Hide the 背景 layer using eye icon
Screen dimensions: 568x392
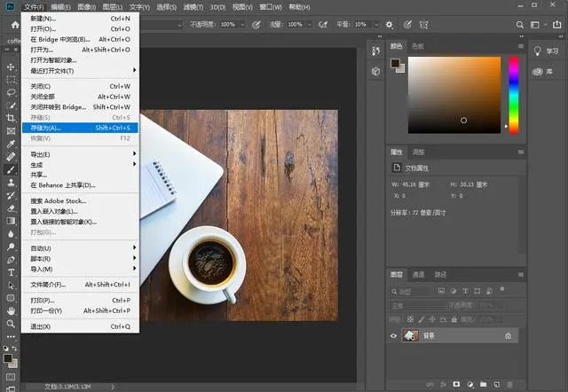(394, 336)
